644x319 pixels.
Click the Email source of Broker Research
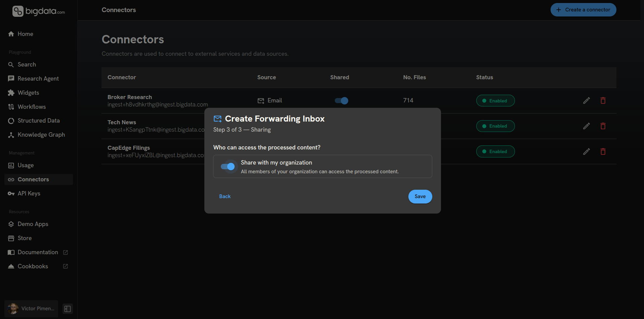click(270, 100)
